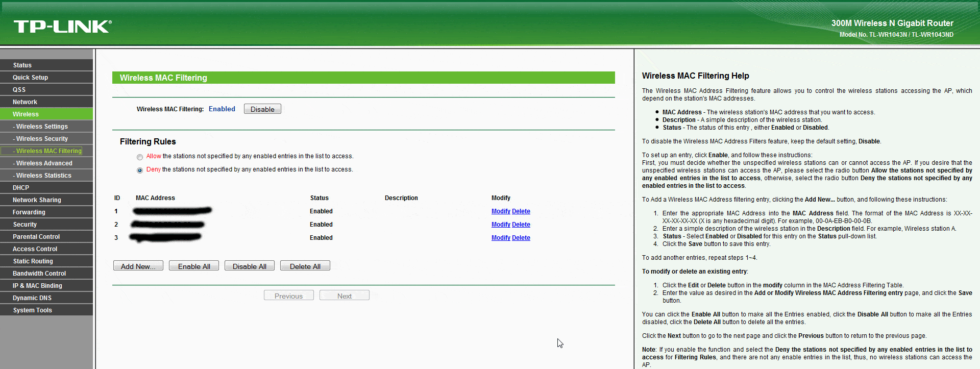The height and width of the screenshot is (369, 980).
Task: Disable Wireless MAC Filtering
Action: (262, 109)
